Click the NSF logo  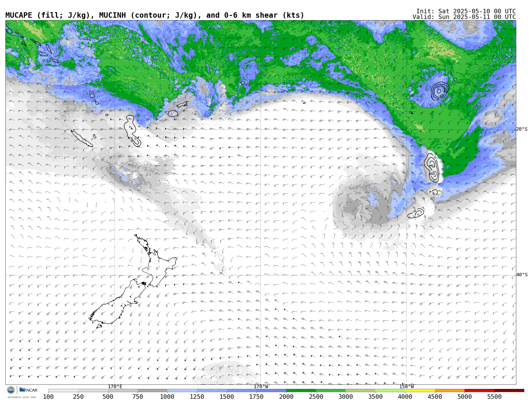11,390
